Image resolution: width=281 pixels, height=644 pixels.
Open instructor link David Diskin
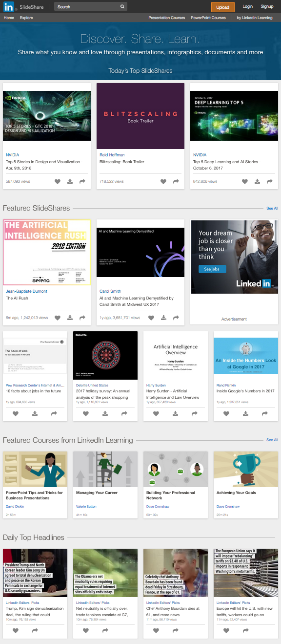pos(15,507)
